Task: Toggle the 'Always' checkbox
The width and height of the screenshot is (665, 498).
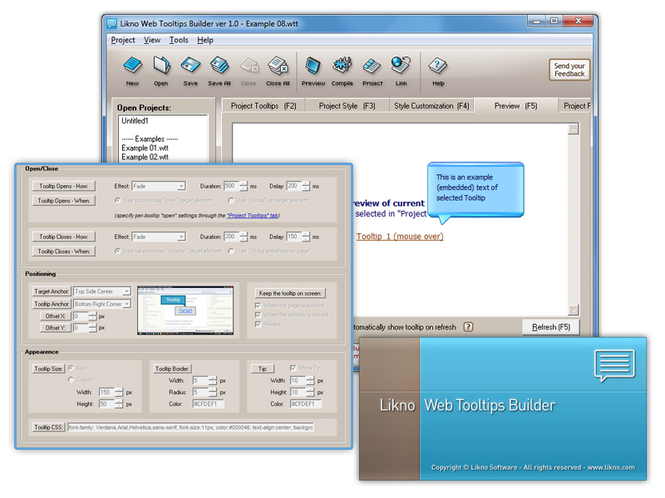Action: point(257,324)
